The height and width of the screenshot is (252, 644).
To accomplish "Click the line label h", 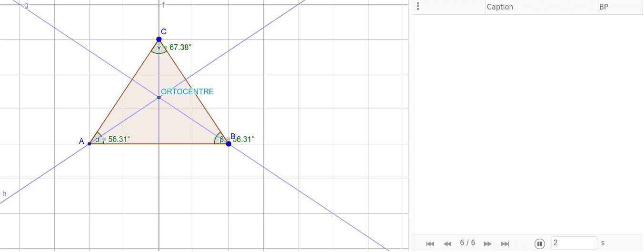I will tap(4, 193).
